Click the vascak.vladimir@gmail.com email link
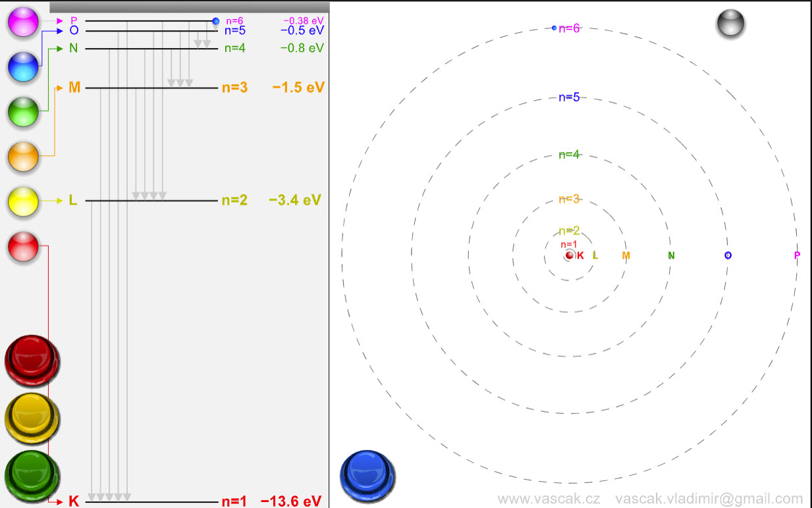The height and width of the screenshot is (508, 812). point(710,499)
